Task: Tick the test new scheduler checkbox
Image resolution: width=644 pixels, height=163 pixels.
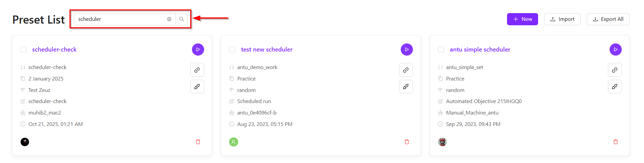Action: (x=232, y=50)
